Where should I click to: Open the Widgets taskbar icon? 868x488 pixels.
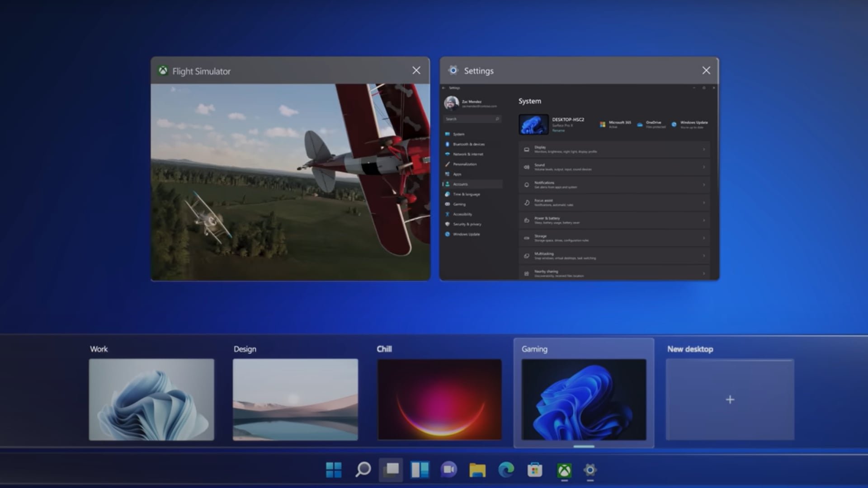(420, 470)
